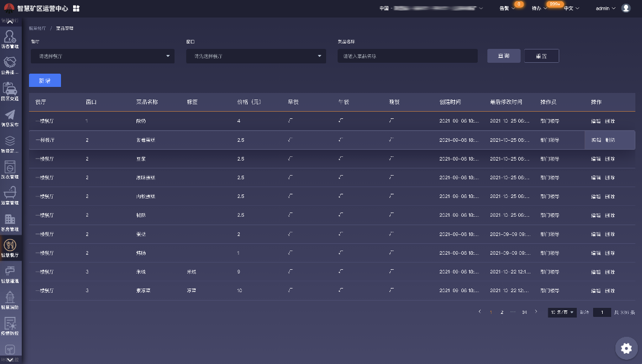Click 编辑 for the 豆浆 row
This screenshot has height=364, width=642.
pyautogui.click(x=595, y=159)
